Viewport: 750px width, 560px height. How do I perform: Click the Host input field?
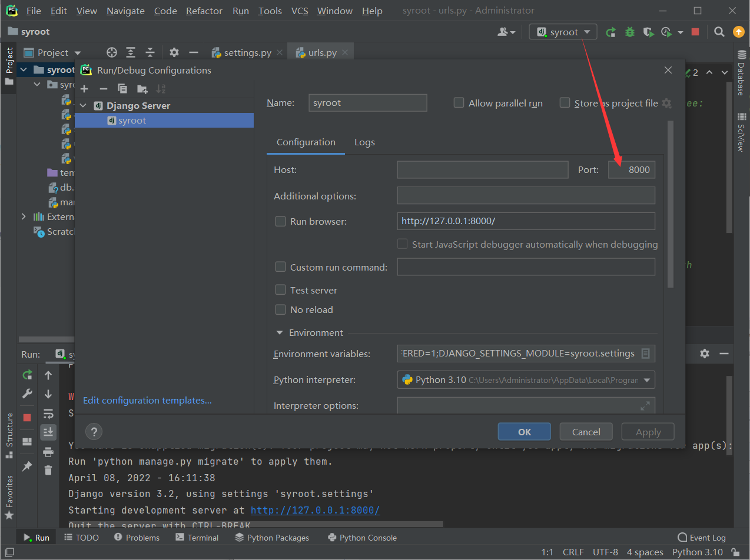pyautogui.click(x=482, y=170)
